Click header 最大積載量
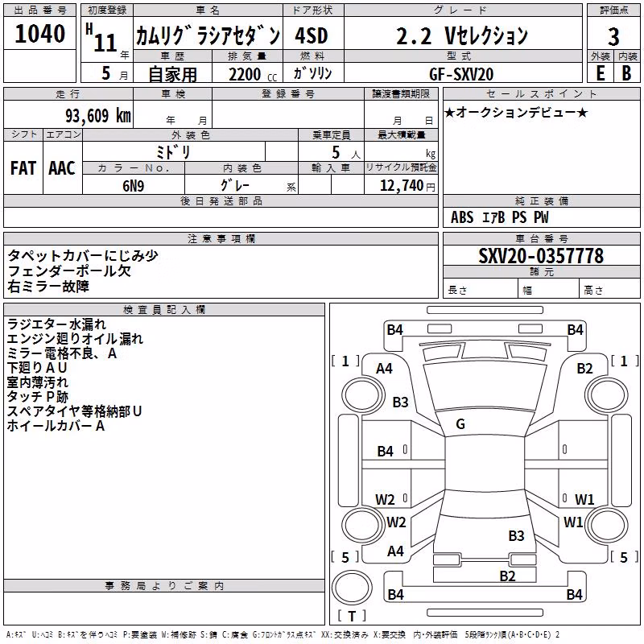 (x=401, y=134)
